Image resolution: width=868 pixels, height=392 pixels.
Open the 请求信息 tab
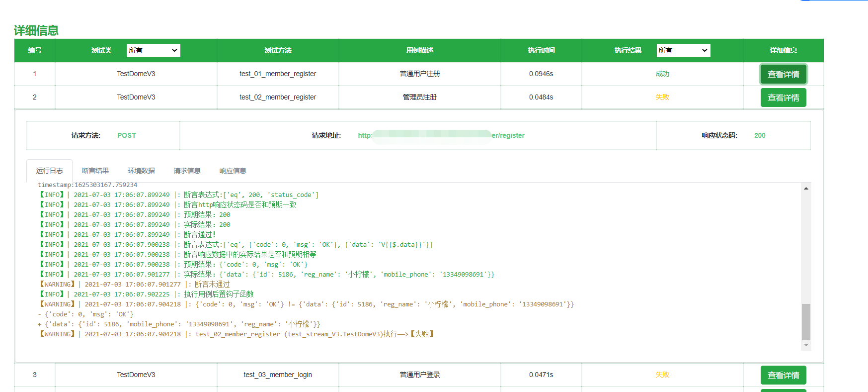pos(187,171)
